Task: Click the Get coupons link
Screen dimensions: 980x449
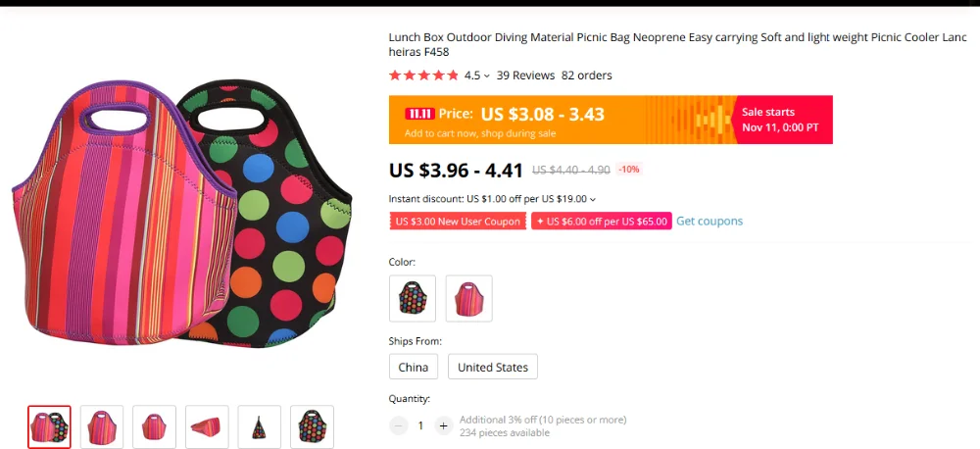Action: [710, 221]
